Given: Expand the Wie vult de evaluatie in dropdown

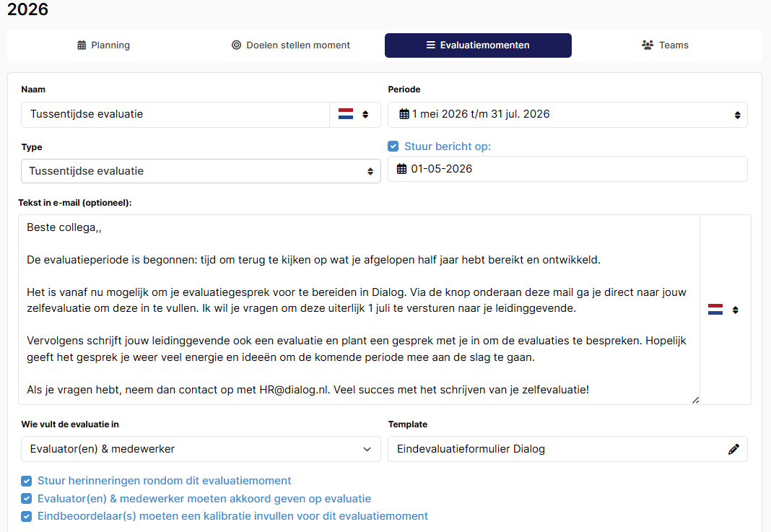Looking at the screenshot, I should [x=201, y=449].
